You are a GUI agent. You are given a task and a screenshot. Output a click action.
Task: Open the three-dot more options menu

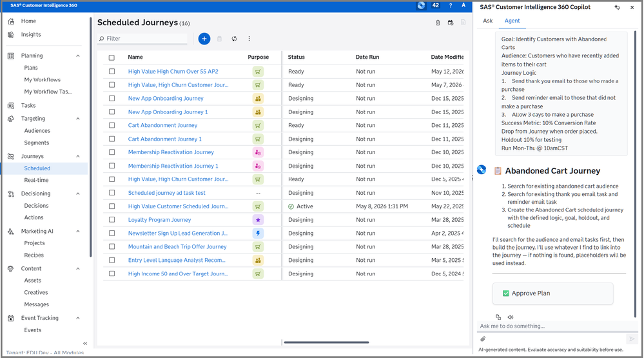(x=249, y=39)
